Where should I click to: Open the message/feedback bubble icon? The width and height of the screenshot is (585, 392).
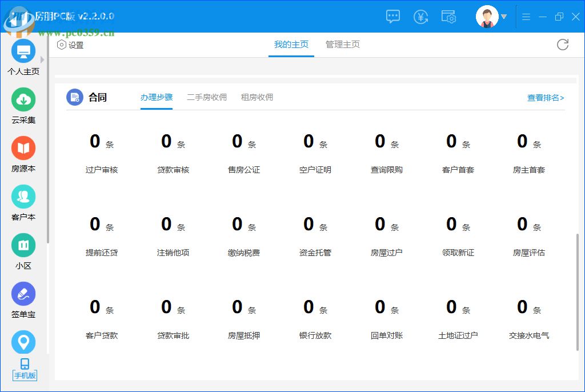(x=392, y=17)
